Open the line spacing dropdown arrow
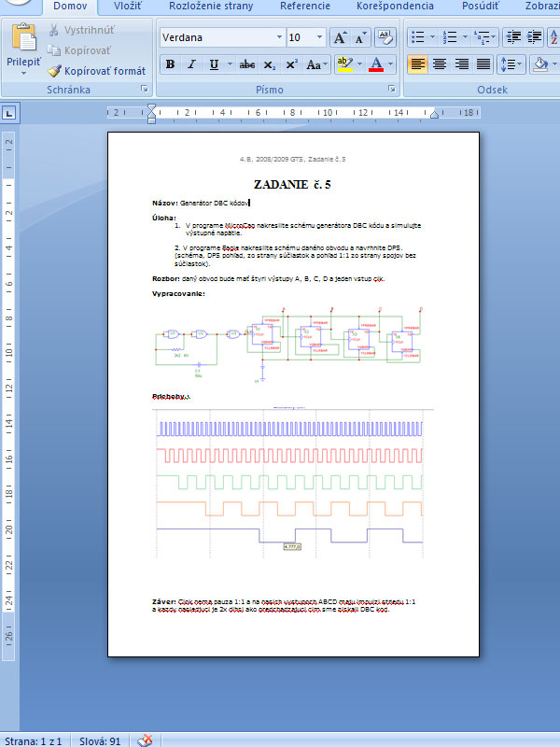Screen dimensions: 560x747 (520, 64)
